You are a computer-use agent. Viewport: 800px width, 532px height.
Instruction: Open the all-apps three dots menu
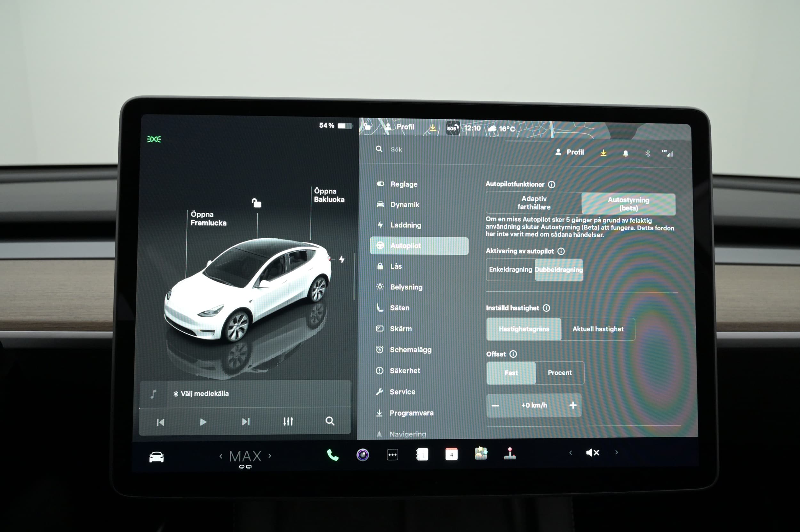click(392, 455)
